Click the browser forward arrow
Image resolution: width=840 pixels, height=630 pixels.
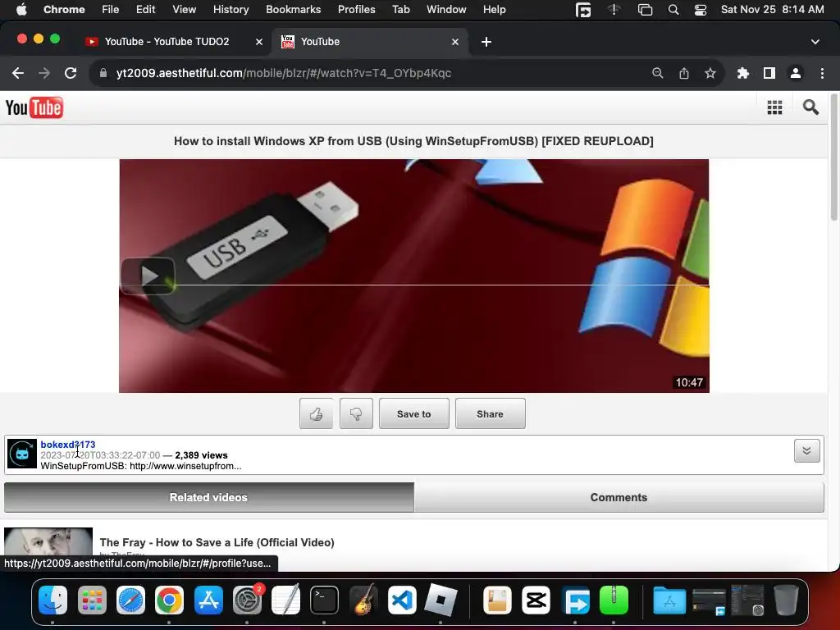coord(44,73)
